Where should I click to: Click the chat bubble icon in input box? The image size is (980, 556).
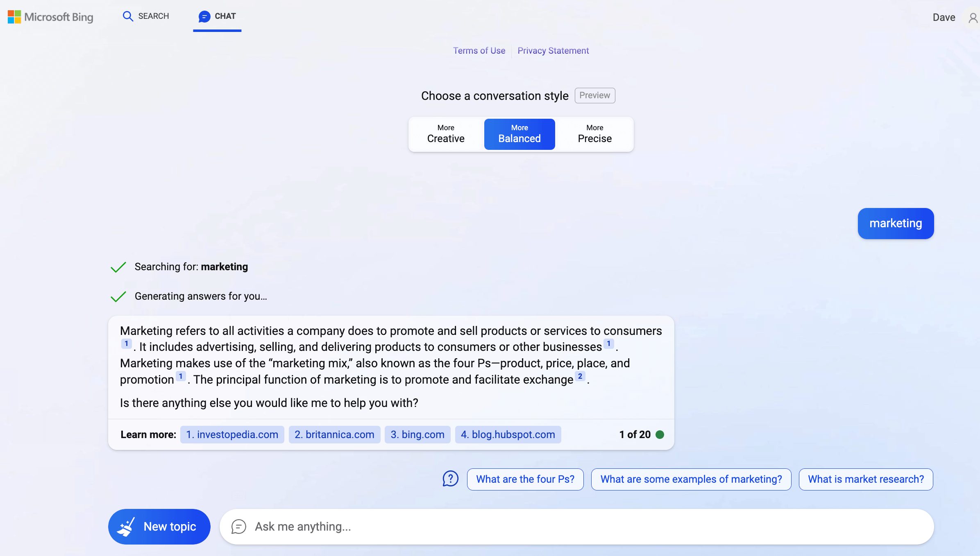tap(238, 527)
